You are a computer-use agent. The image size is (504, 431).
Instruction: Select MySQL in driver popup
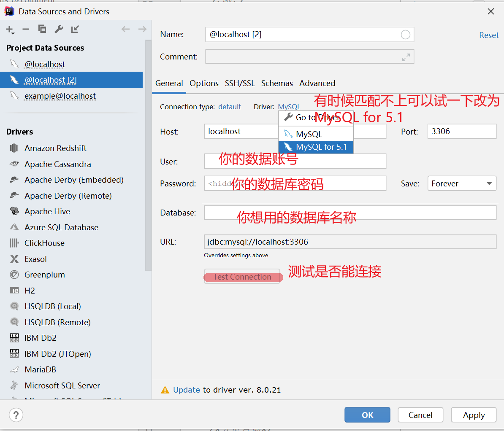click(316, 134)
